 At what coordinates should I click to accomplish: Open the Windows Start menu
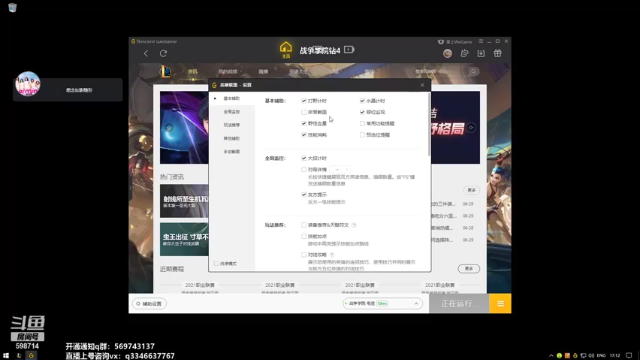point(6,356)
